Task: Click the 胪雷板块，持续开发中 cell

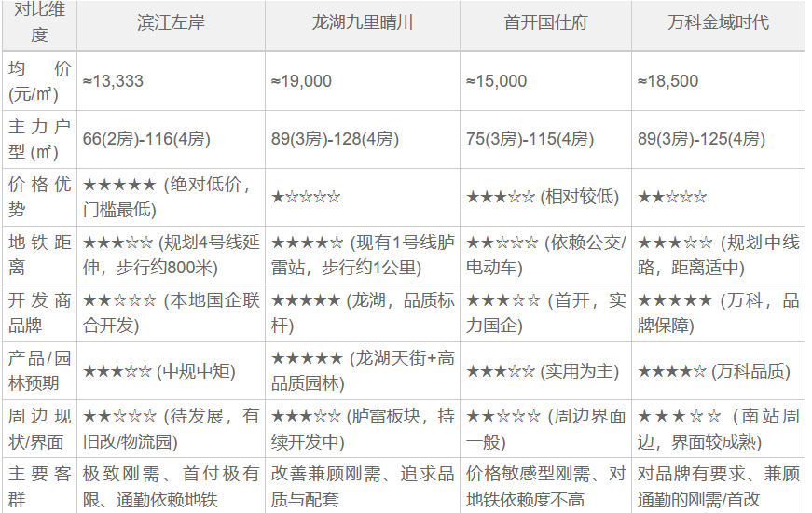Action: click(x=363, y=428)
